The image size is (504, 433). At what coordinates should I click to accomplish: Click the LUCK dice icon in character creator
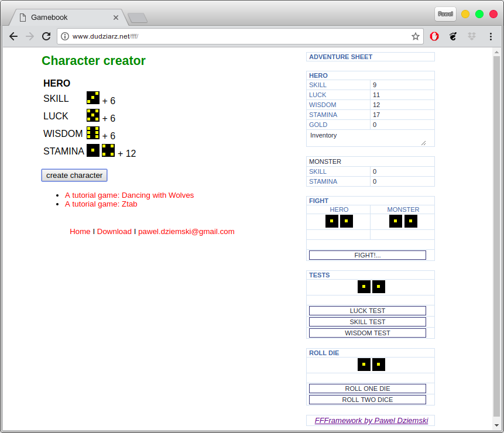point(92,115)
